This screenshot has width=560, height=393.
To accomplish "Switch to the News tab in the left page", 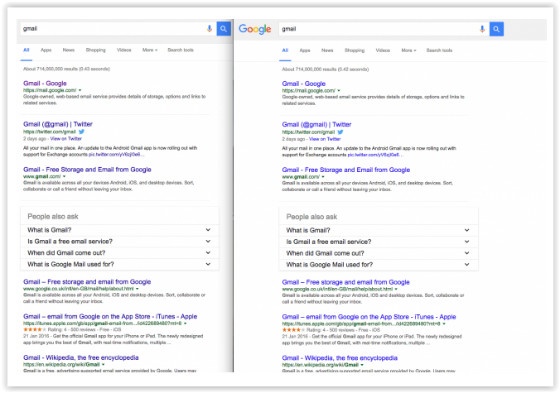I will pyautogui.click(x=69, y=50).
